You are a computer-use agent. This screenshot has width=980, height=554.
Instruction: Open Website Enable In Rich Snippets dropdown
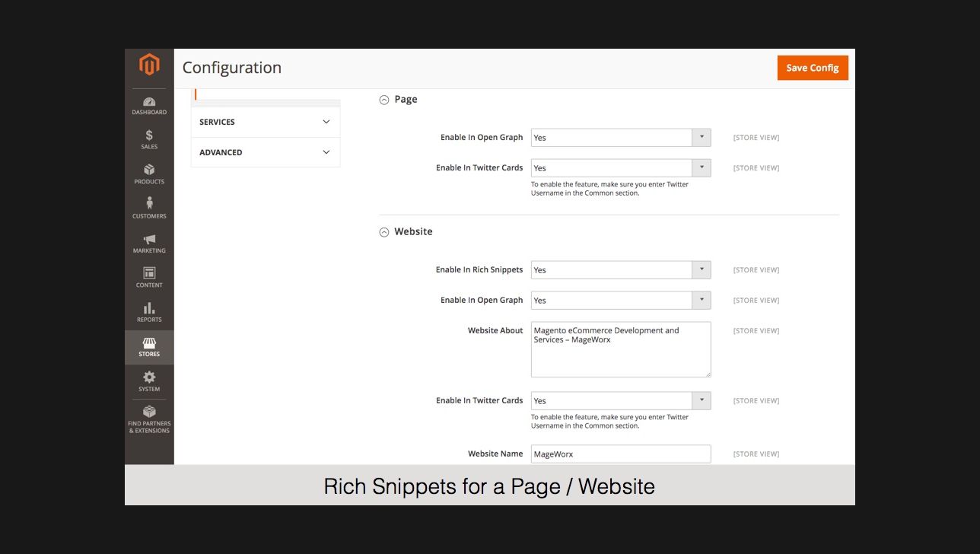(620, 270)
